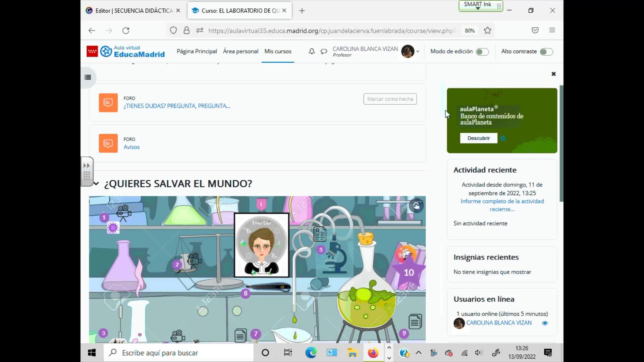
Task: Toggle the eye icon beside CAROLINA BLANCA VIZAN
Action: tap(545, 323)
